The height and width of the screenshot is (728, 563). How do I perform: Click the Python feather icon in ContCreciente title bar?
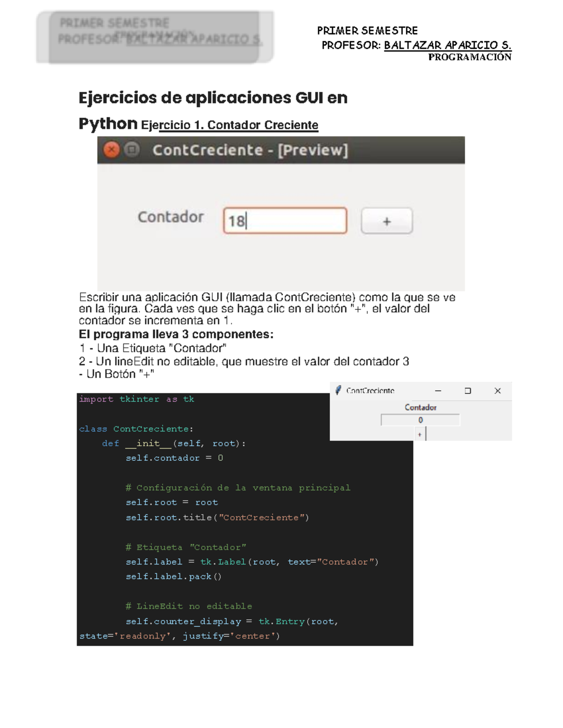[x=339, y=390]
